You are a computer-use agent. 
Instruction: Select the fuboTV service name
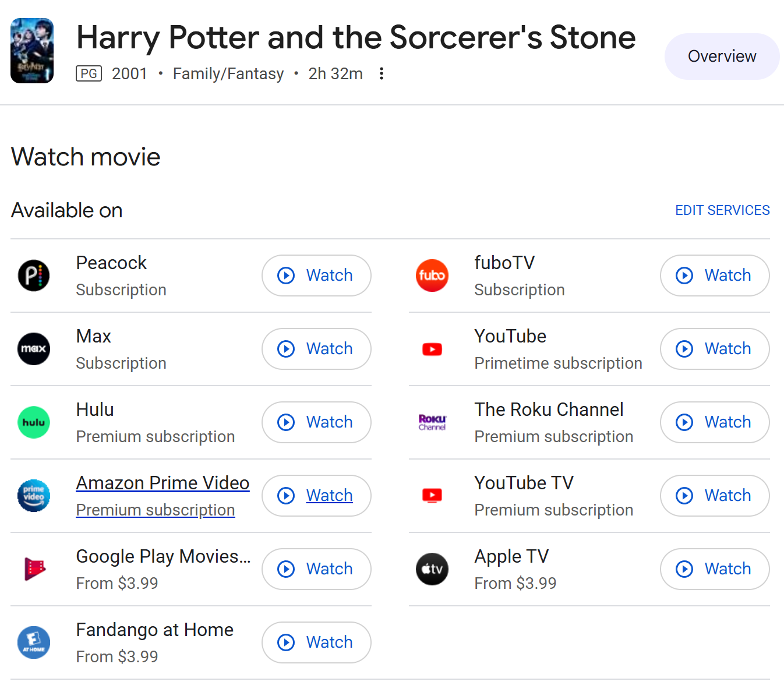[x=504, y=263]
